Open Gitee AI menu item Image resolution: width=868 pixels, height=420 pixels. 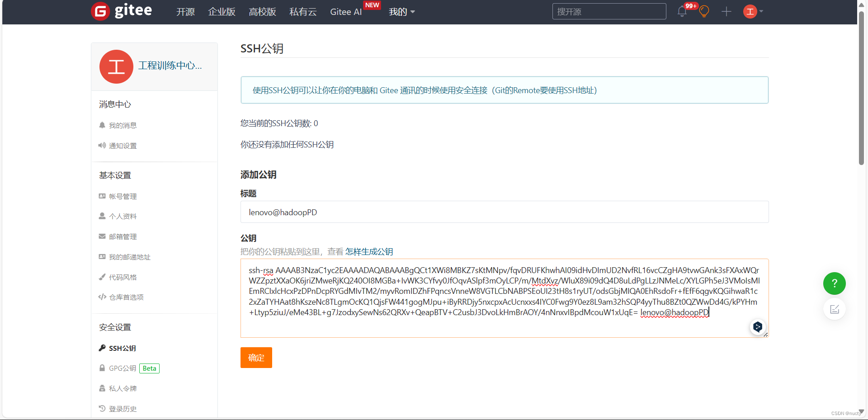[346, 12]
